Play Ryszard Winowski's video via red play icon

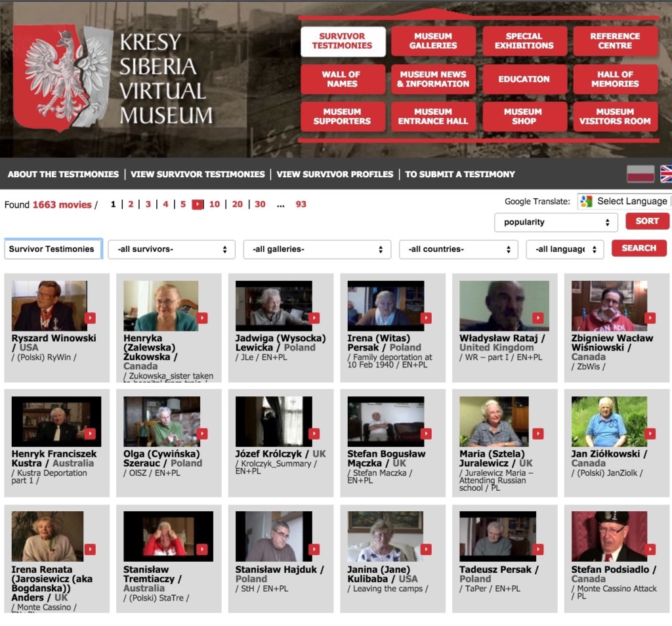(x=91, y=318)
